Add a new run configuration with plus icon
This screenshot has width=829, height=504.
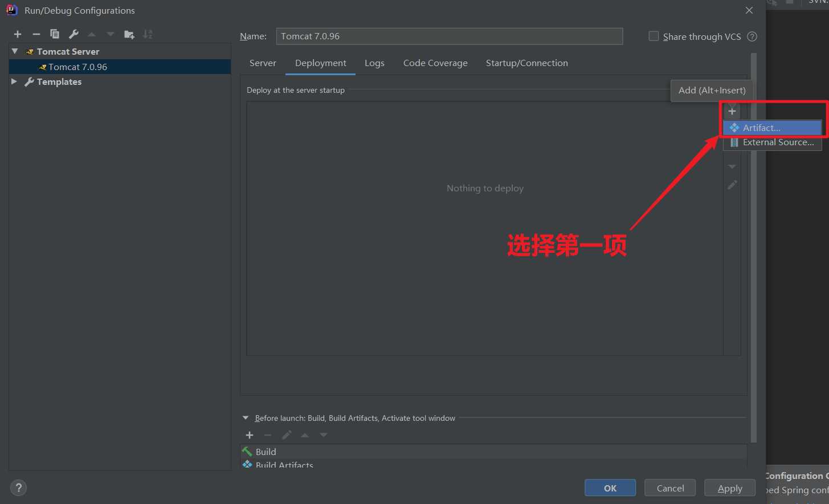18,34
